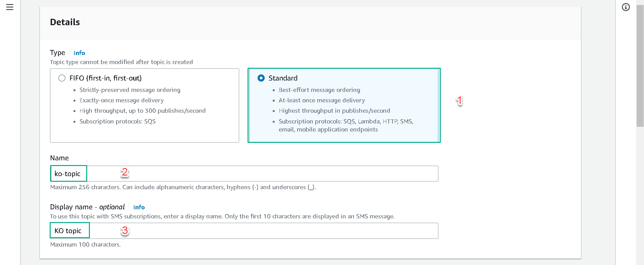Select the Standard radio button
Screen dimensions: 644x265
click(261, 78)
